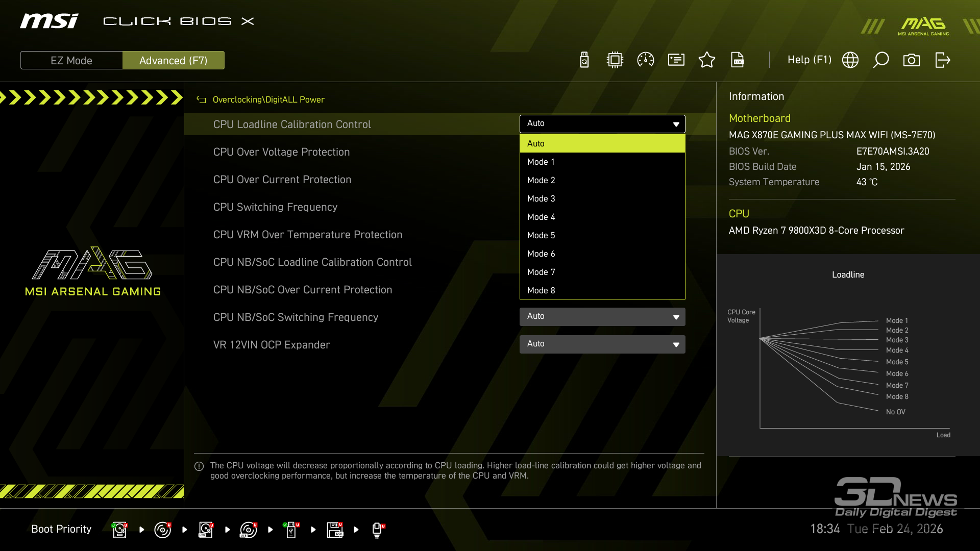The width and height of the screenshot is (980, 551).
Task: Select hard disk boot priority icon
Action: [119, 530]
